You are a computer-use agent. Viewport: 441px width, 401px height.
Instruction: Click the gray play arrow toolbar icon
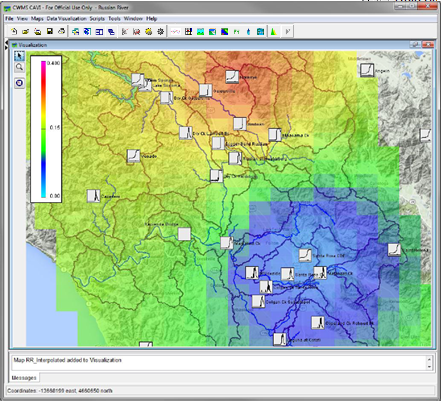click(x=287, y=32)
